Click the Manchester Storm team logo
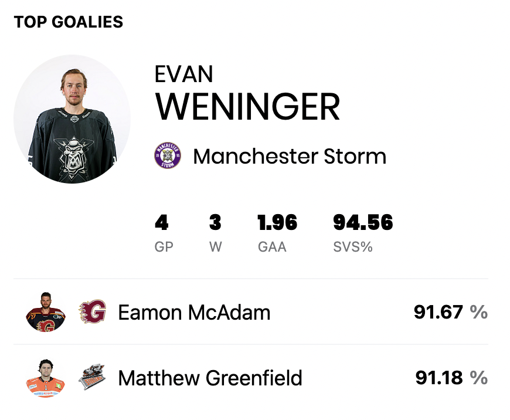The height and width of the screenshot is (420, 510). pyautogui.click(x=168, y=155)
